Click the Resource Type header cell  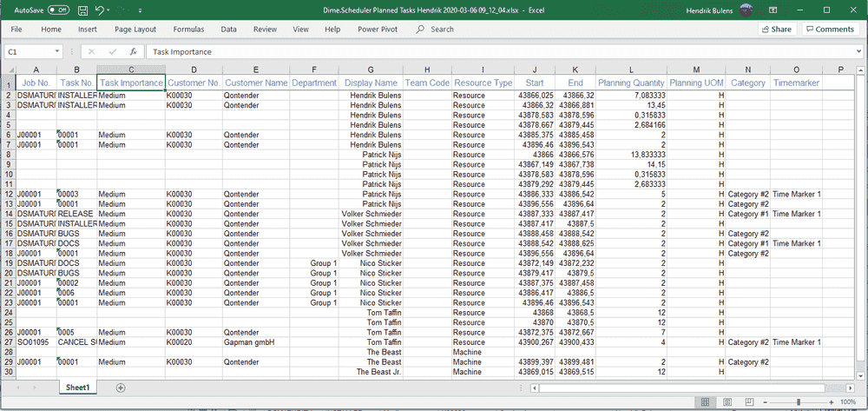pyautogui.click(x=483, y=83)
